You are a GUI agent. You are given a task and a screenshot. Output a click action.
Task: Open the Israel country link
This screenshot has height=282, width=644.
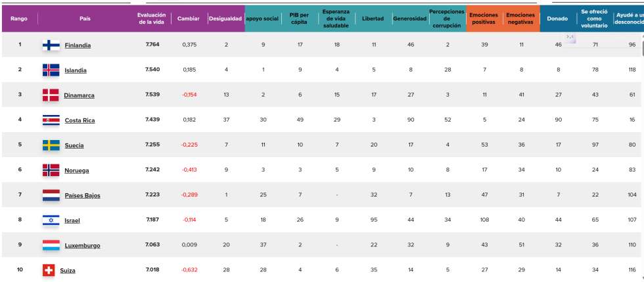pos(72,221)
